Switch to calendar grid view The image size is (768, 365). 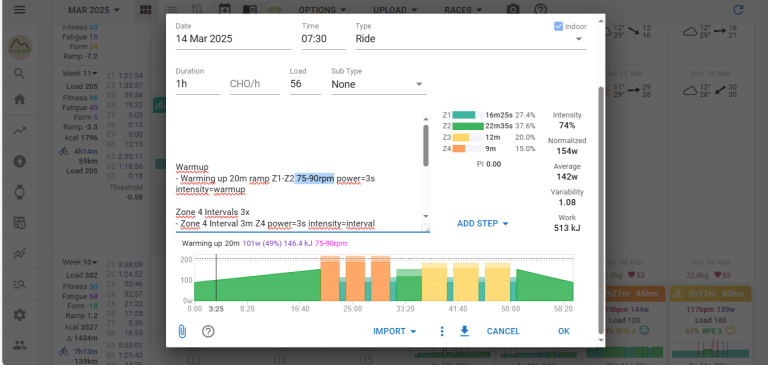(x=145, y=10)
